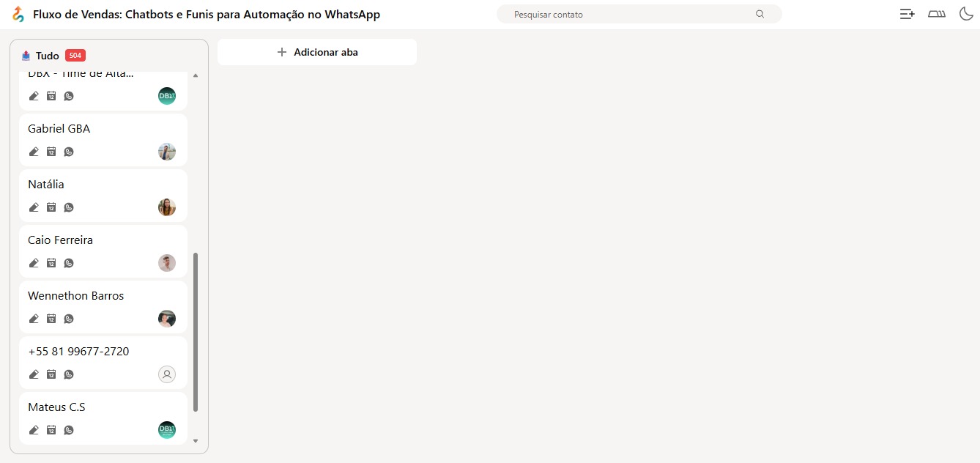Viewport: 980px width, 463px height.
Task: Click the app logo beside Fluxo de Vendas
Action: coord(18,15)
